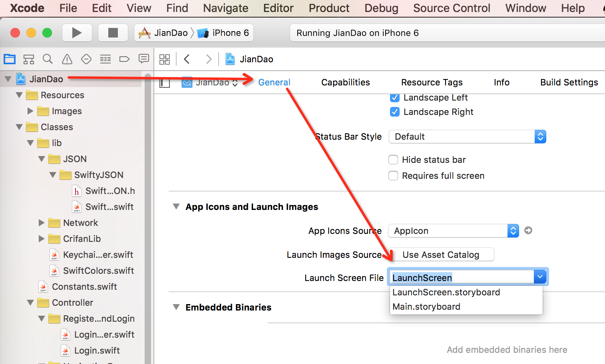This screenshot has width=605, height=364.
Task: Open the Find navigator (magnifier icon)
Action: coord(48,59)
